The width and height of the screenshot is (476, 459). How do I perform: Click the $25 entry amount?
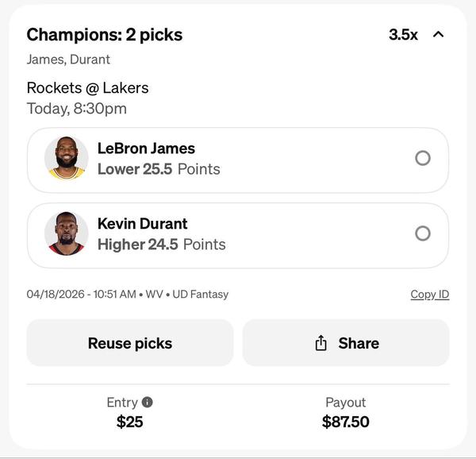pos(130,422)
